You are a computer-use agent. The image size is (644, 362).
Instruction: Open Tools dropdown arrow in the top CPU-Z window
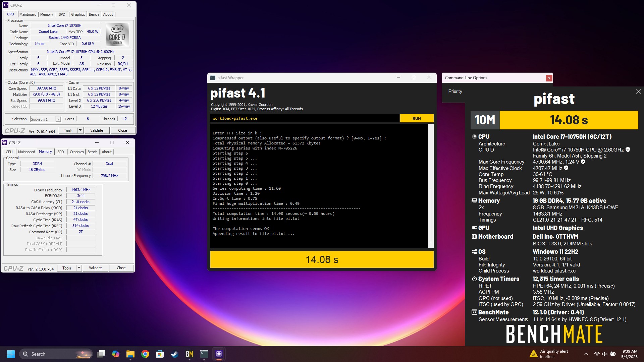point(80,130)
